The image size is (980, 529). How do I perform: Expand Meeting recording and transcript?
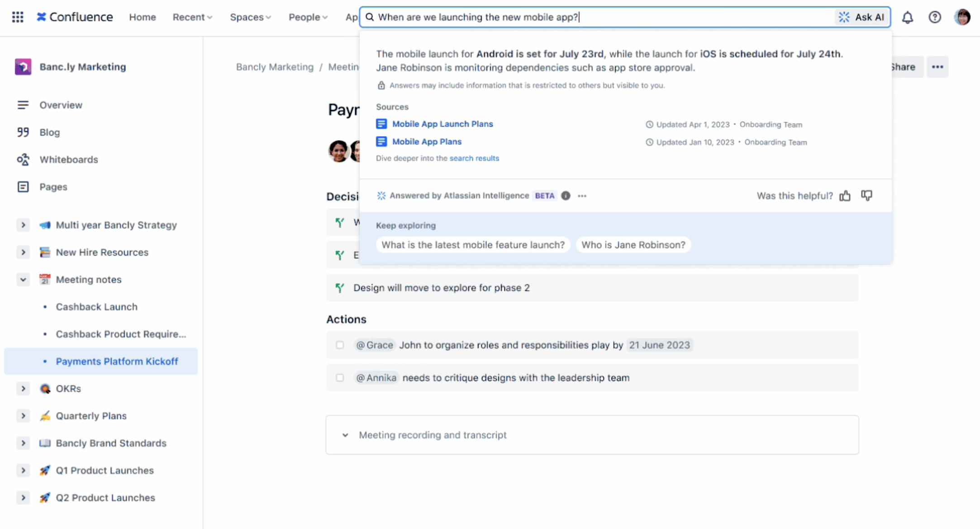pyautogui.click(x=345, y=435)
